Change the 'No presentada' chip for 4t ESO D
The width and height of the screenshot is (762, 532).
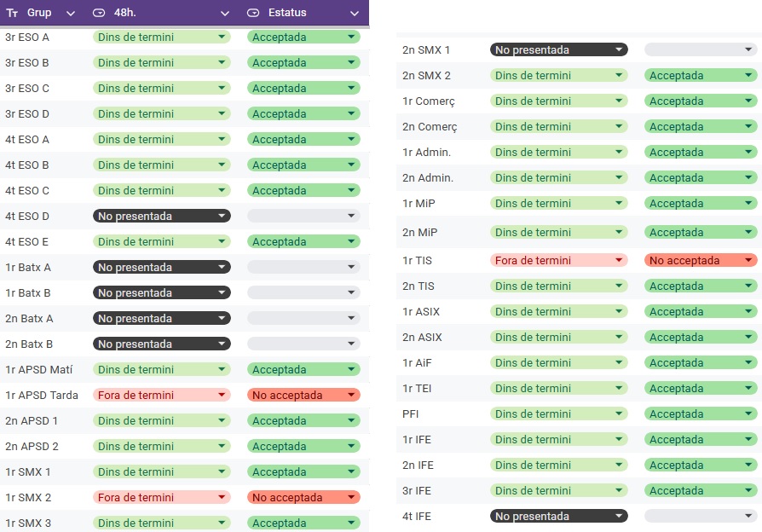click(x=161, y=217)
